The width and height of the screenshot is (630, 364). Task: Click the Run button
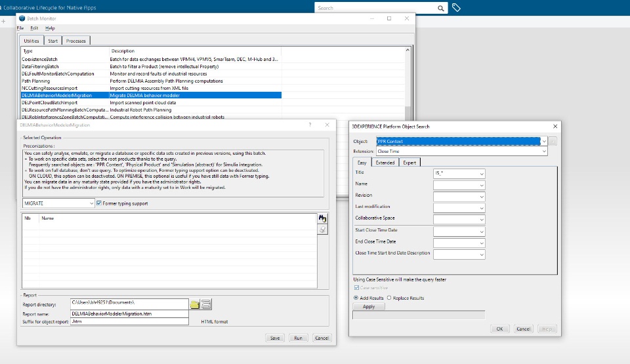[x=298, y=338]
